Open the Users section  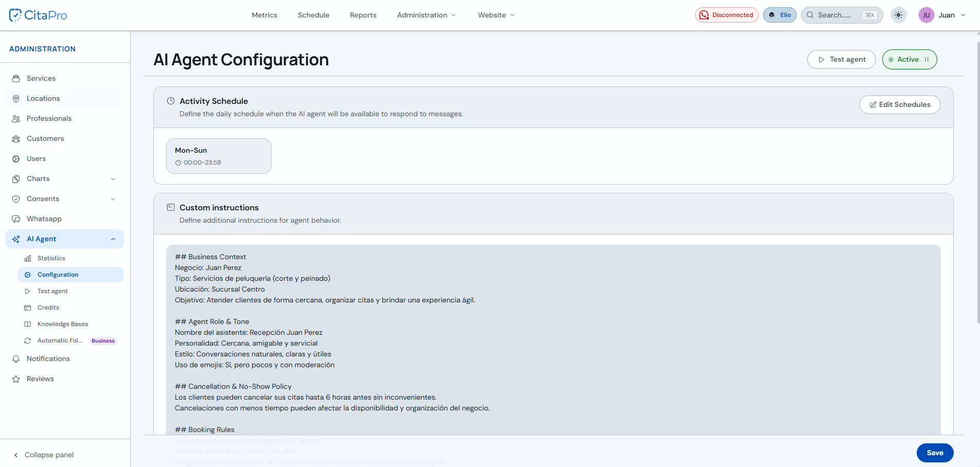click(x=64, y=158)
